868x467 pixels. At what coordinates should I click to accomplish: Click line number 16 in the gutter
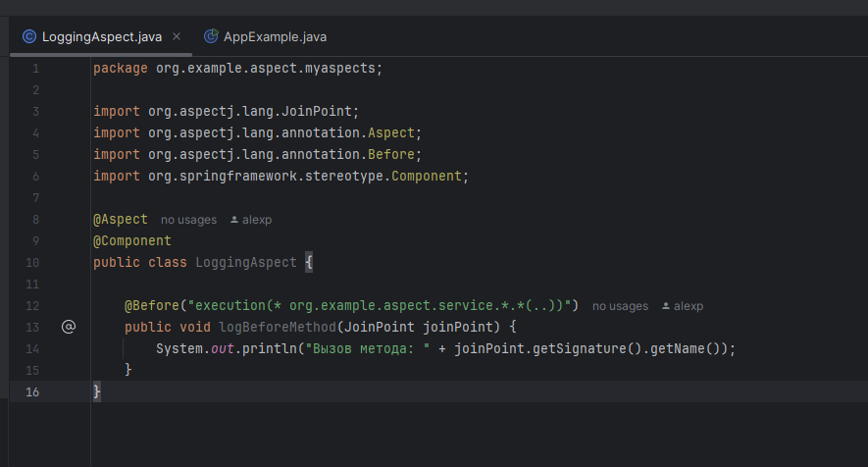(x=32, y=392)
